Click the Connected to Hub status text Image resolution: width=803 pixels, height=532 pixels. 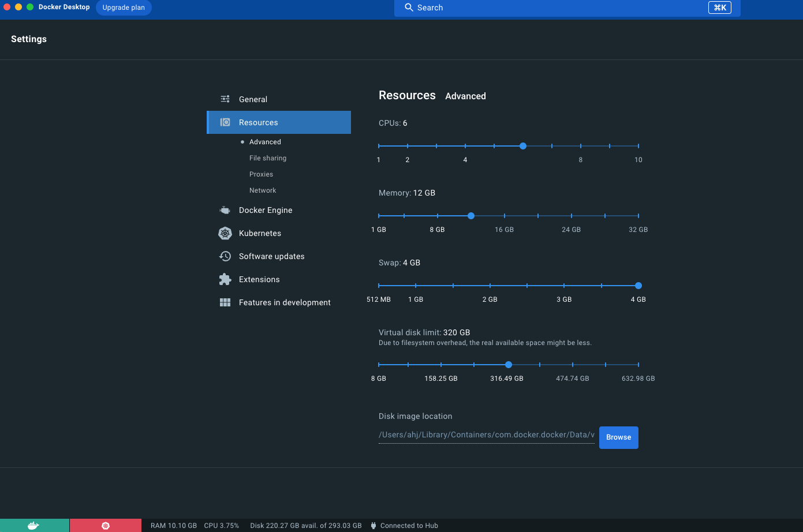409,526
